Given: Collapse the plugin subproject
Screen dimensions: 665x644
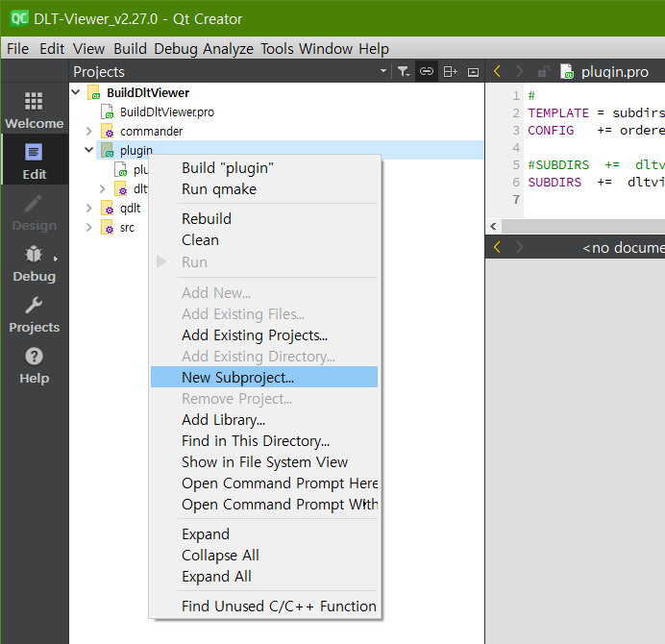Looking at the screenshot, I should (89, 150).
